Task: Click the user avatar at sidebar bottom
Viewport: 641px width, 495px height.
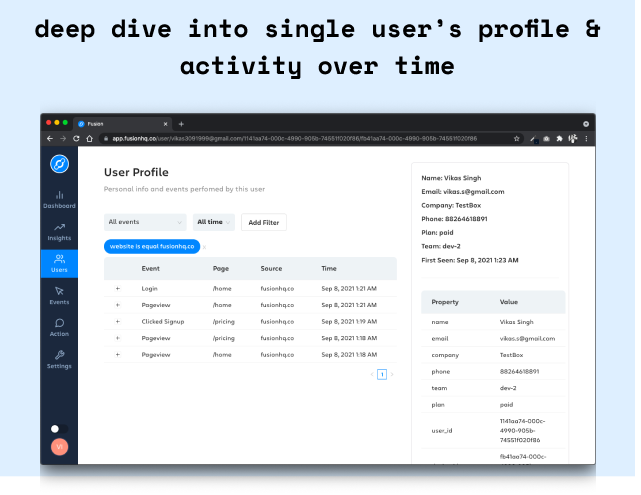Action: 60,447
